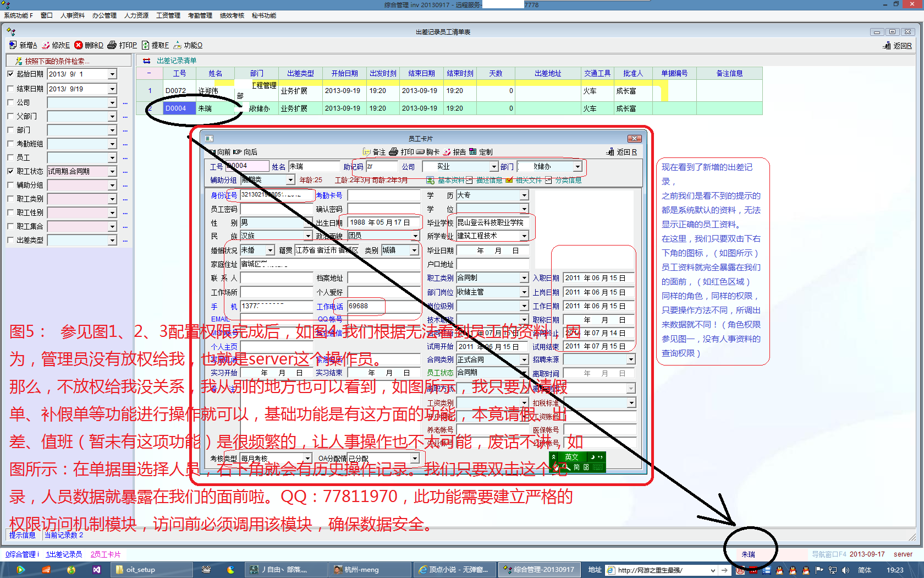Click the 修改E edit icon
This screenshot has width=924, height=578.
pos(46,45)
